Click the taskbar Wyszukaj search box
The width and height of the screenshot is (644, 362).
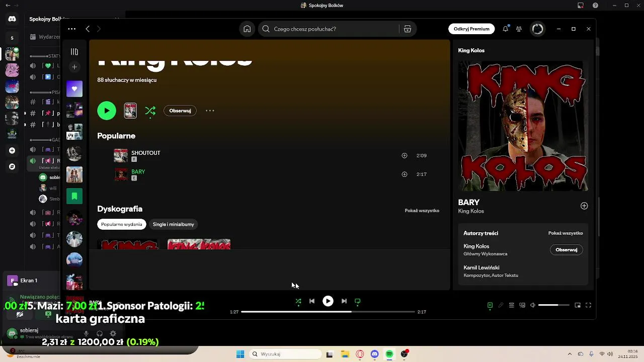coord(286,354)
